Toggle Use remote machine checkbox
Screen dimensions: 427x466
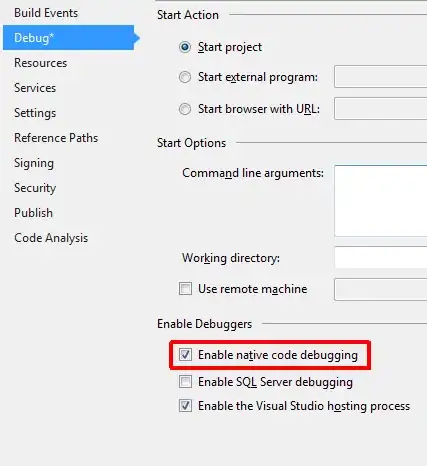(185, 289)
